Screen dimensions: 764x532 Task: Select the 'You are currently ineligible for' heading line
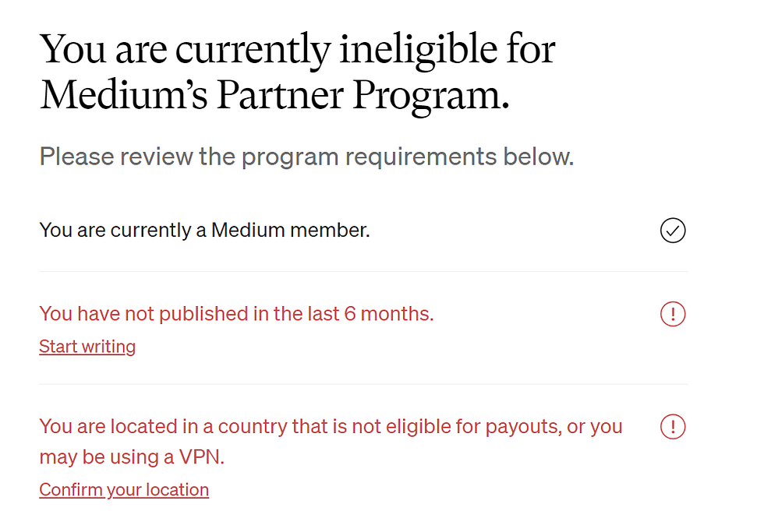click(297, 50)
